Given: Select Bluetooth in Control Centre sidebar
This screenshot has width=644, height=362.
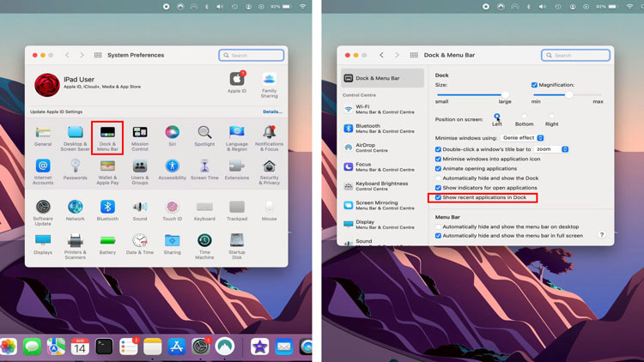Looking at the screenshot, I should (382, 129).
